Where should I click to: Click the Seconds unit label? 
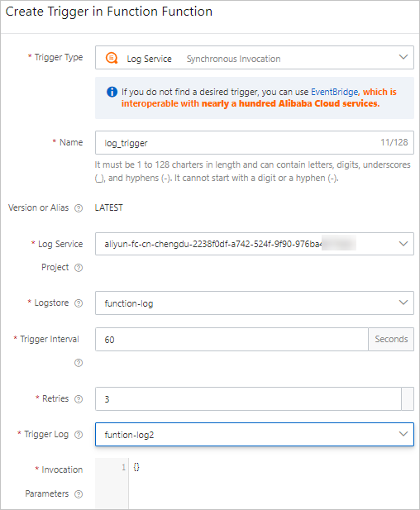pos(391,340)
